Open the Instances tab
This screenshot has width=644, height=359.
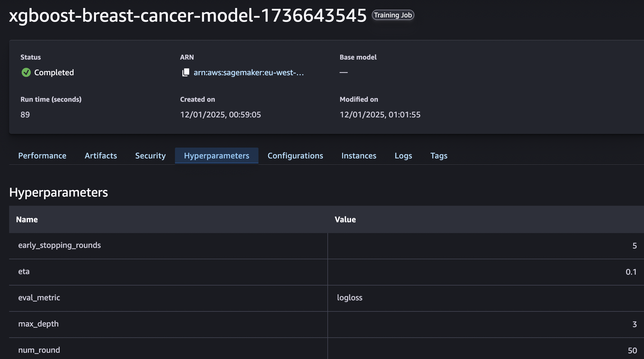(359, 156)
